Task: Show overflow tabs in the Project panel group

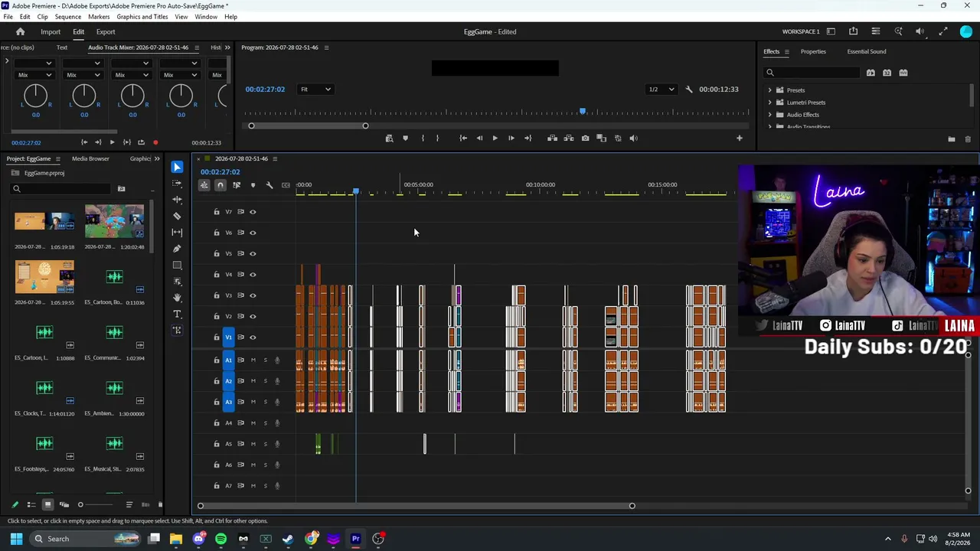Action: point(157,159)
